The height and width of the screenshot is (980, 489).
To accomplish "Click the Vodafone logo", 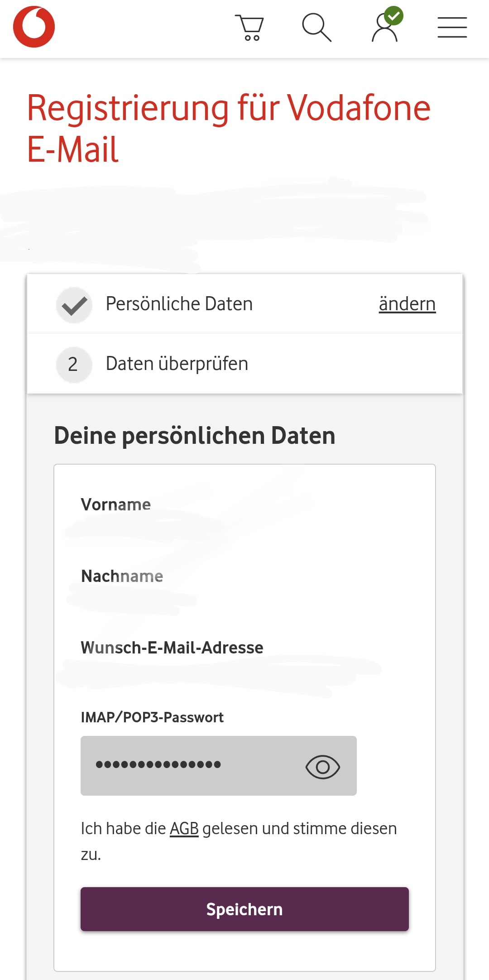I will [34, 27].
